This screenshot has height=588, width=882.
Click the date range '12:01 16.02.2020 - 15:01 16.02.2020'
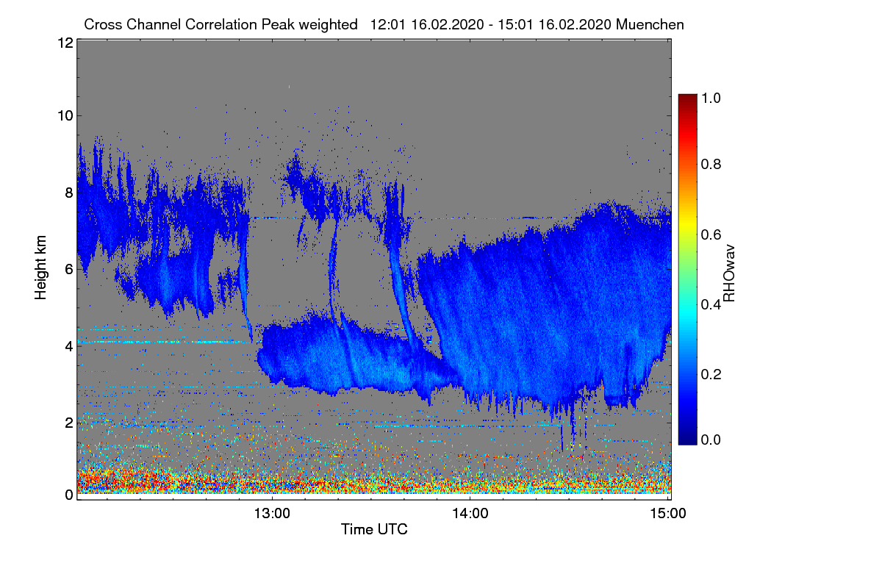click(x=492, y=24)
